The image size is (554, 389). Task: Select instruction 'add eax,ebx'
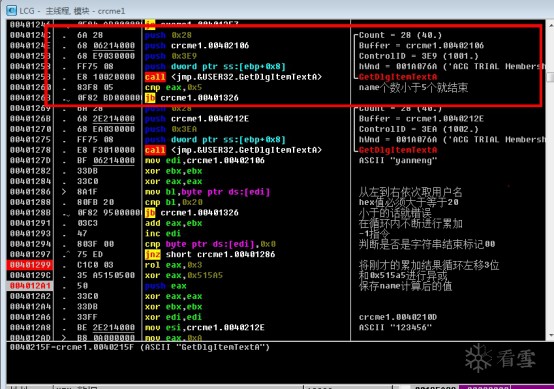pos(173,223)
